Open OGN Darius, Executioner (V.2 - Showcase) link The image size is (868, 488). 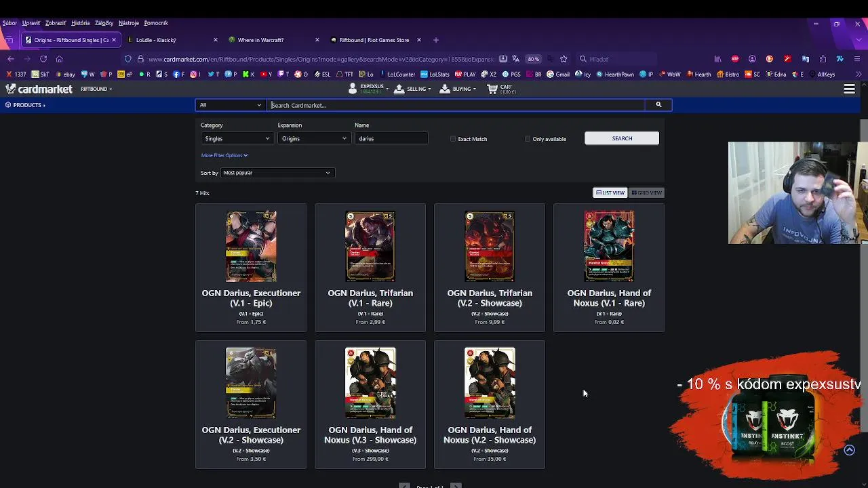tap(251, 435)
